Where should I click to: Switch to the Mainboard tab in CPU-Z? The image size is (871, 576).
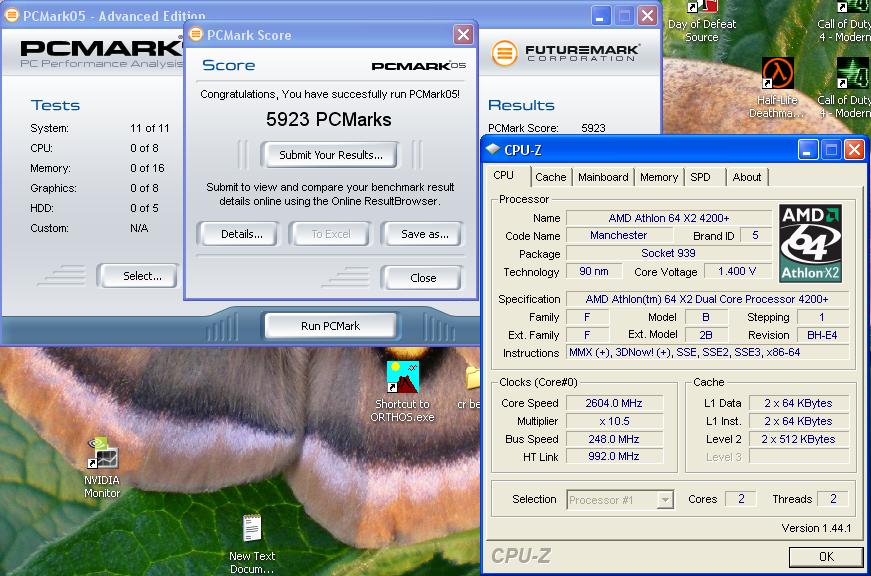[x=603, y=177]
